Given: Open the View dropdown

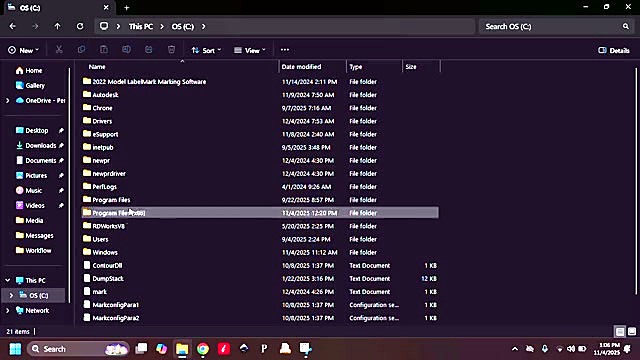Looking at the screenshot, I should [x=249, y=50].
